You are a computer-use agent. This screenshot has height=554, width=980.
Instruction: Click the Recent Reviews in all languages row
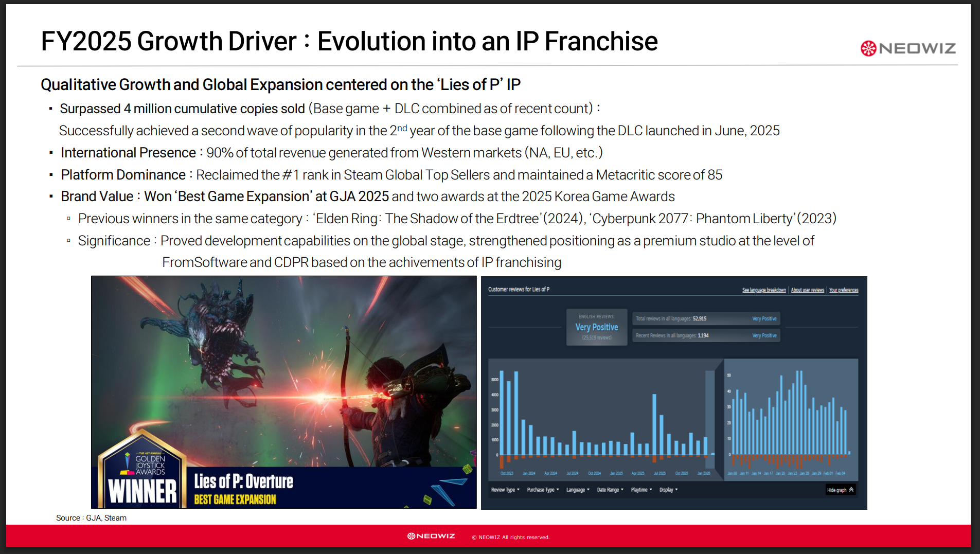[x=706, y=335]
